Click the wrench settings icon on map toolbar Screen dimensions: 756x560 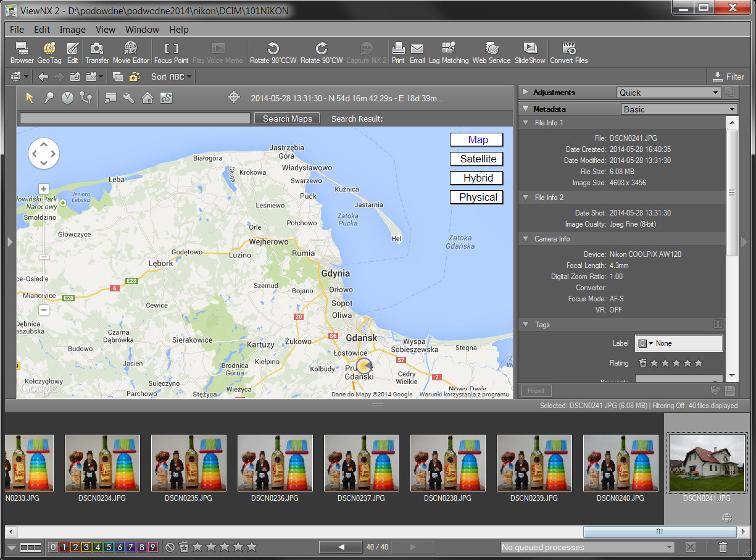pos(129,98)
